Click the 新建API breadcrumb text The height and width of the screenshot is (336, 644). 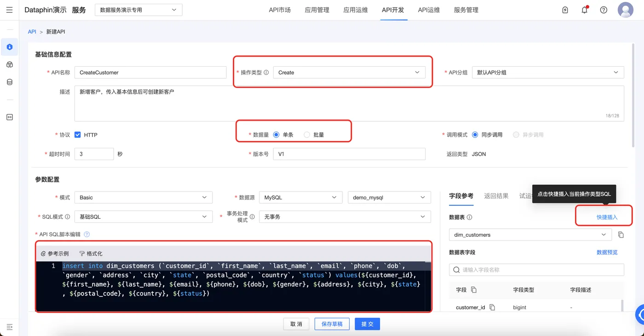point(56,32)
